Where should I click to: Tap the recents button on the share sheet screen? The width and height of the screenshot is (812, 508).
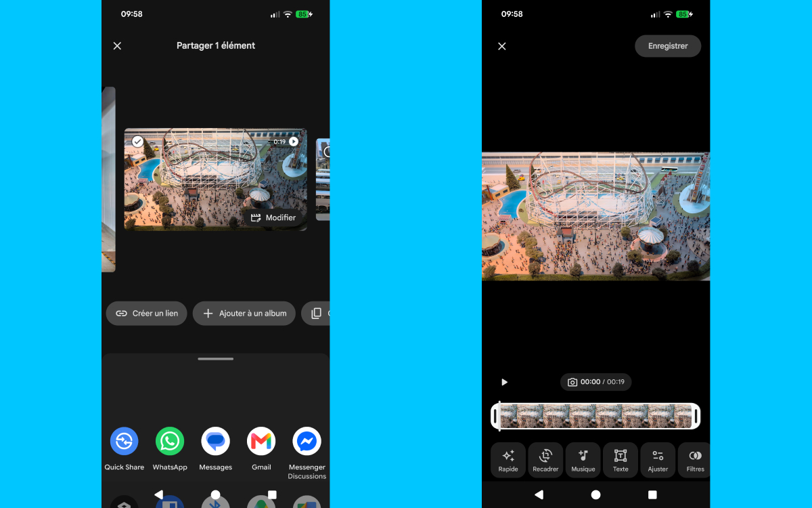click(272, 495)
